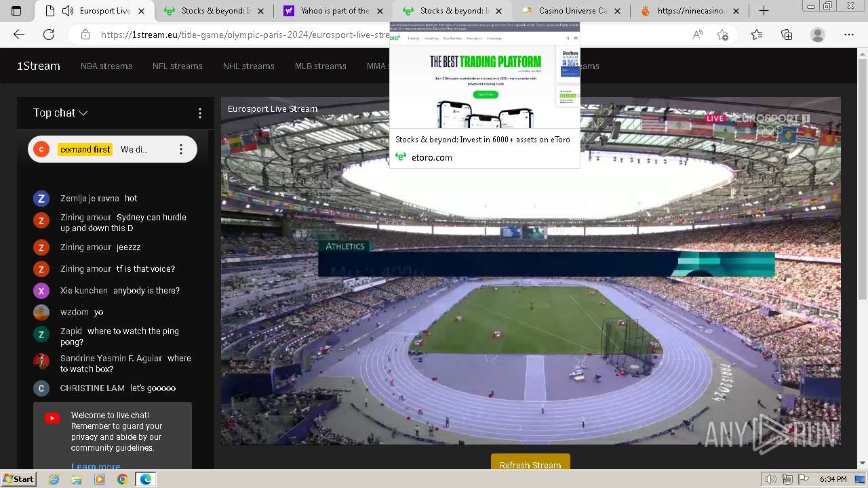The height and width of the screenshot is (488, 868).
Task: Close the Yahoo is part of tab
Action: coord(380,11)
